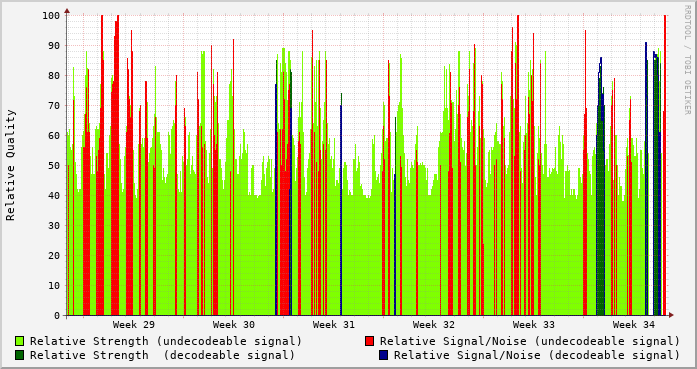Image resolution: width=697 pixels, height=369 pixels.
Task: Click the arrow tip atop the y-axis
Action: coord(67,10)
